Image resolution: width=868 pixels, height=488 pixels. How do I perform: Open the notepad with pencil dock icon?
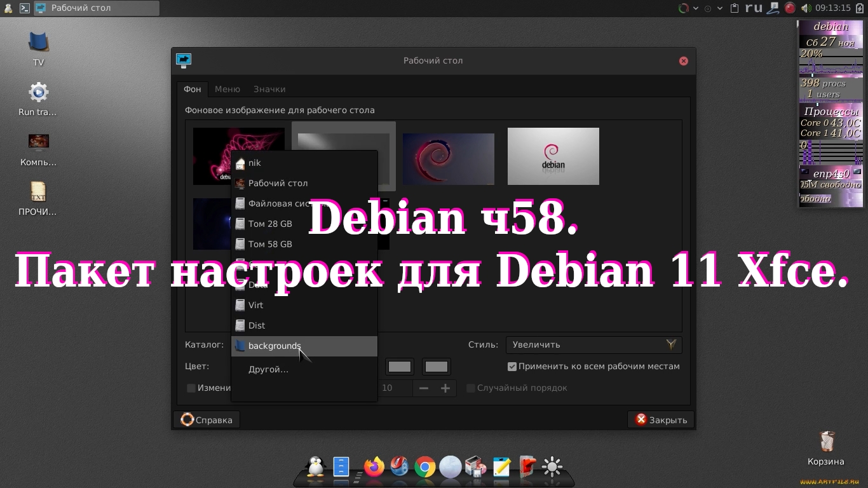click(501, 467)
